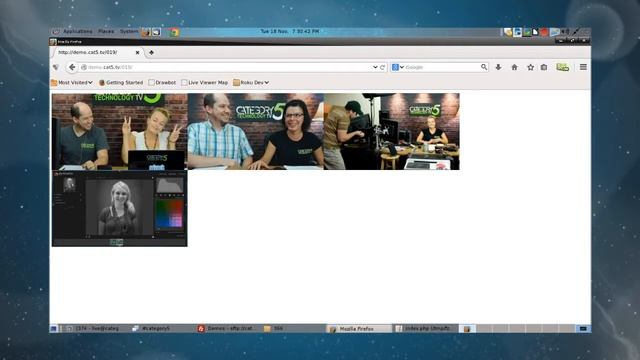Click the mail launcher in top panel
Viewport: 640px width, 360px height.
click(x=156, y=32)
